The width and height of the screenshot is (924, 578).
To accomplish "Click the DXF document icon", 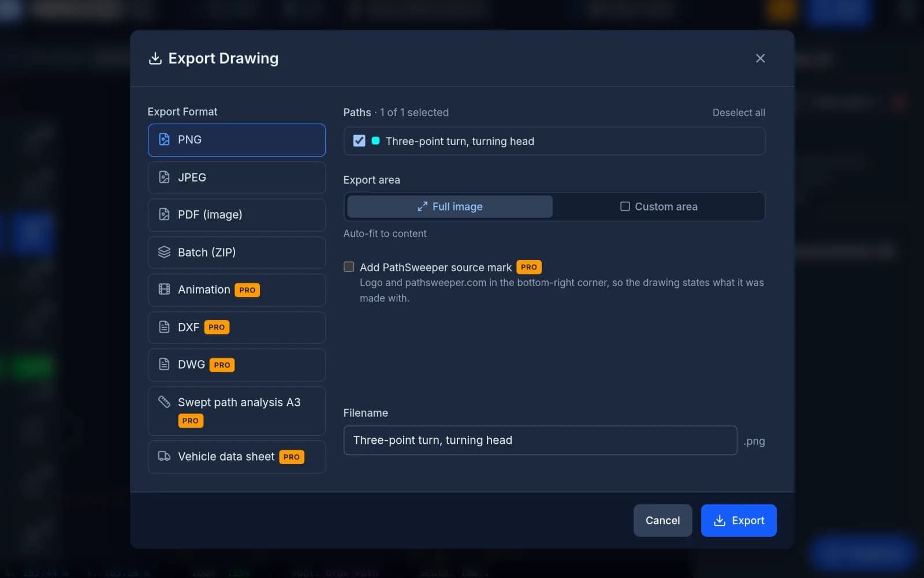I will (x=164, y=327).
